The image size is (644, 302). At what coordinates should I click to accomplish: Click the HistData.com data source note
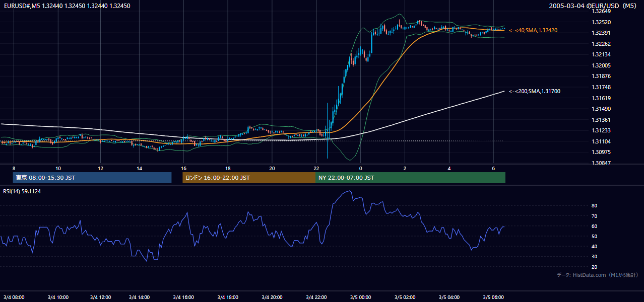coord(597,275)
